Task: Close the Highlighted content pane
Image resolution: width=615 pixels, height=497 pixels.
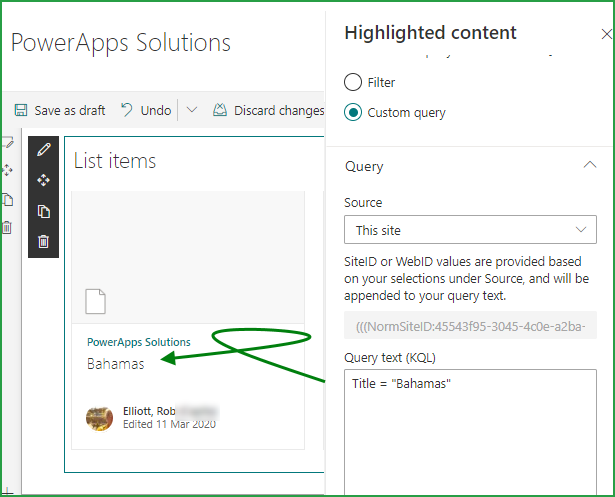Action: tap(606, 34)
